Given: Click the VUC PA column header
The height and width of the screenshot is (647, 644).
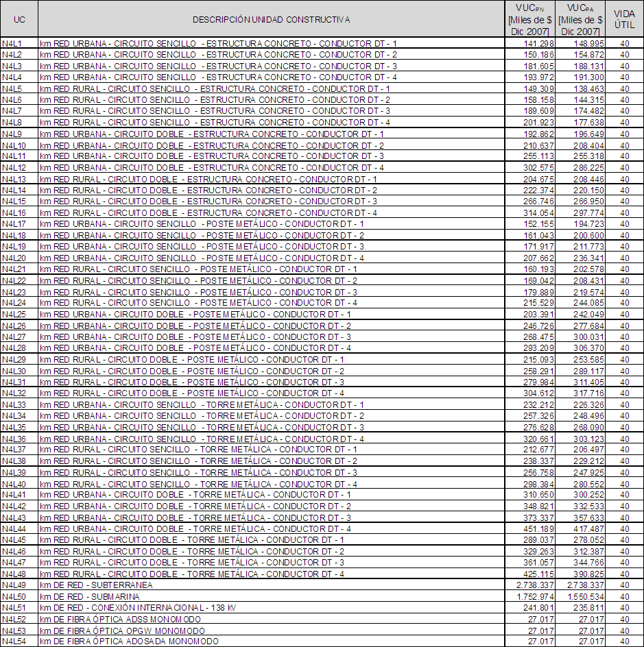Looking at the screenshot, I should point(580,19).
